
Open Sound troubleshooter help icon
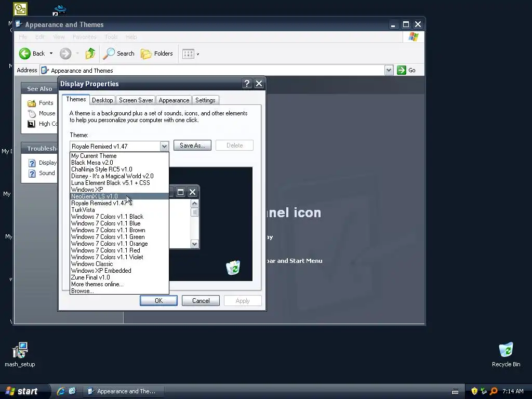pyautogui.click(x=32, y=174)
